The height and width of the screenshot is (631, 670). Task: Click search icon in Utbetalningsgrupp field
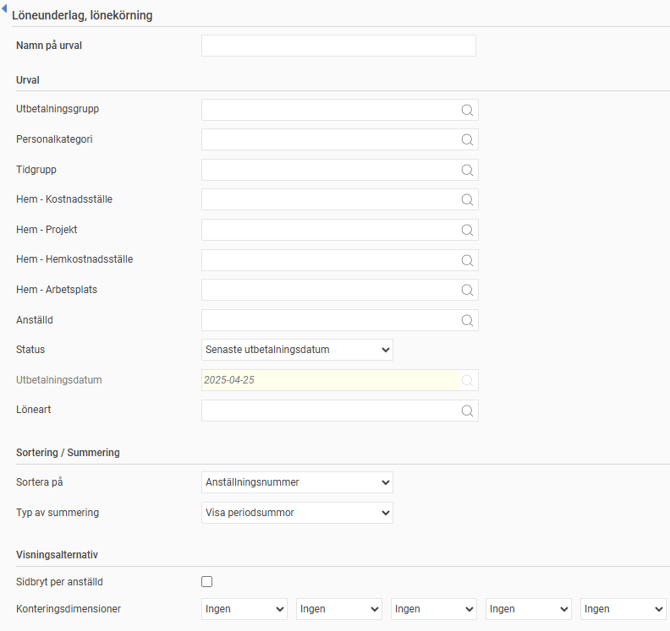(467, 110)
